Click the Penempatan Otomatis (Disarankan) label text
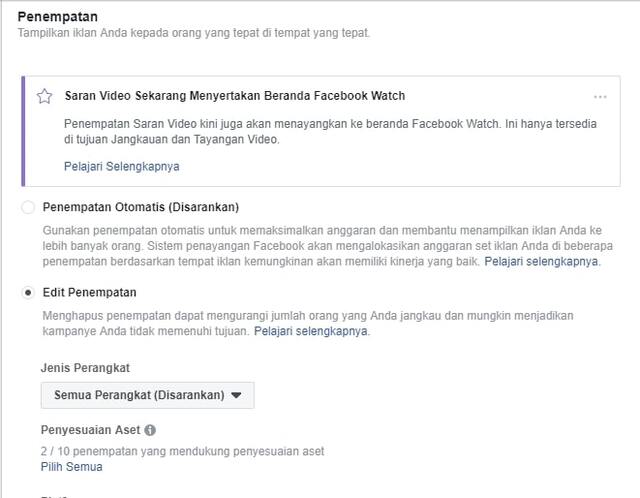This screenshot has height=498, width=640. [140, 208]
